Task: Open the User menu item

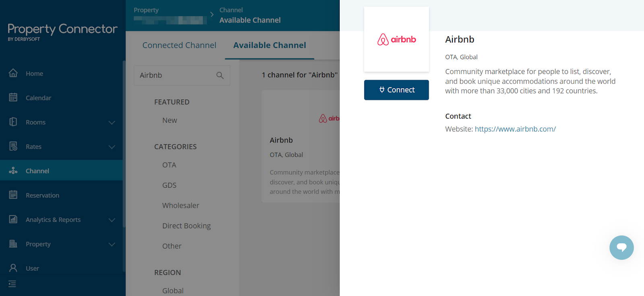Action: coord(61,268)
